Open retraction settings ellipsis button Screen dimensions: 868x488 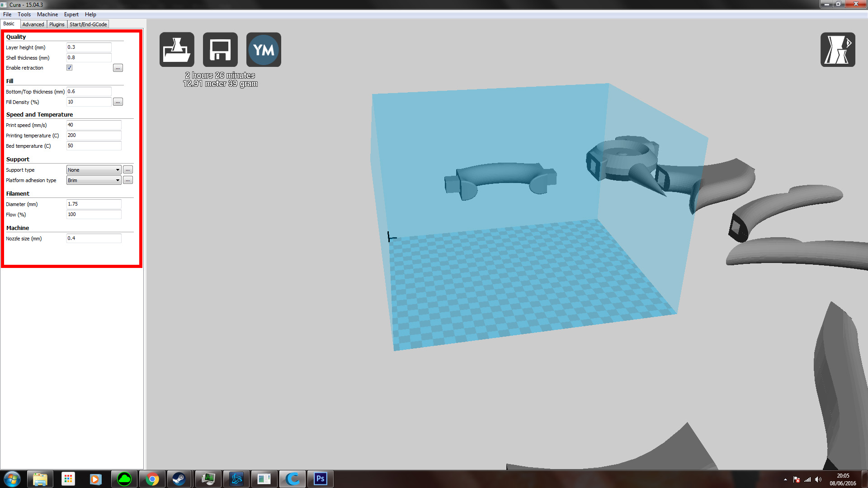click(x=118, y=68)
